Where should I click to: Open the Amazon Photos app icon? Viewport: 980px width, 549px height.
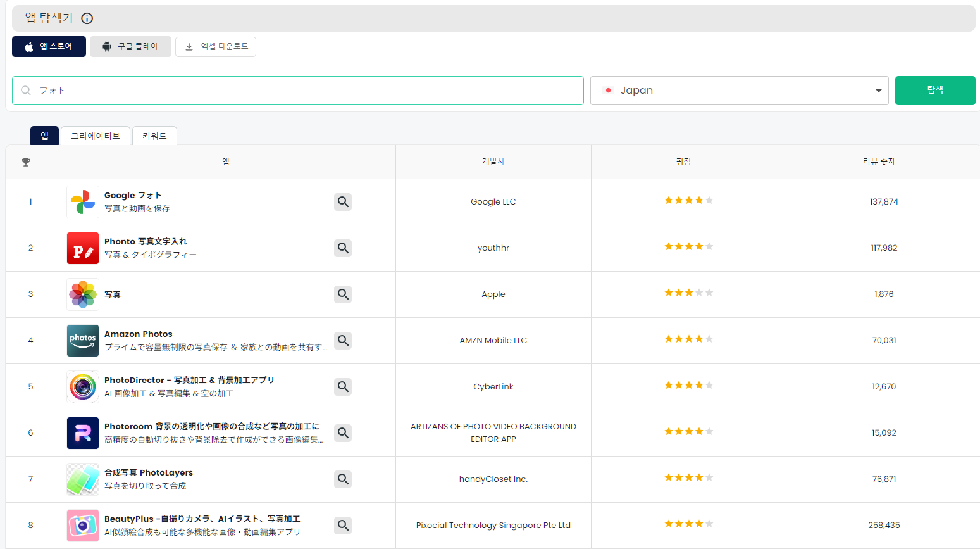[x=83, y=341]
